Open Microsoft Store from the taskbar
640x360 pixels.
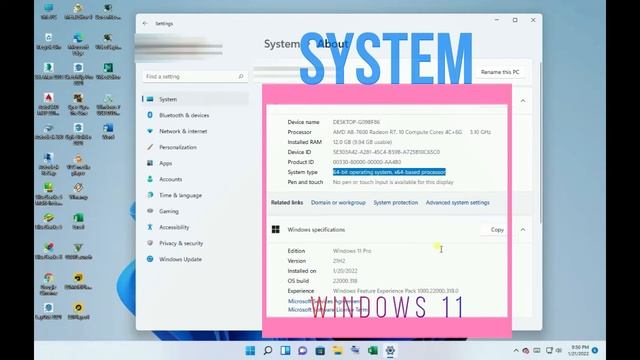(320, 350)
